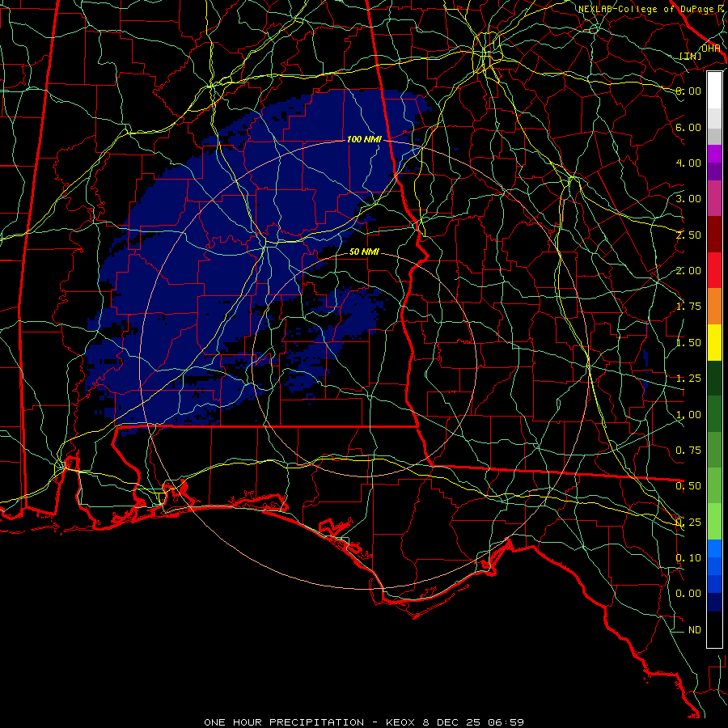Select the bright red legend swatch
The width and height of the screenshot is (728, 728).
point(714,270)
